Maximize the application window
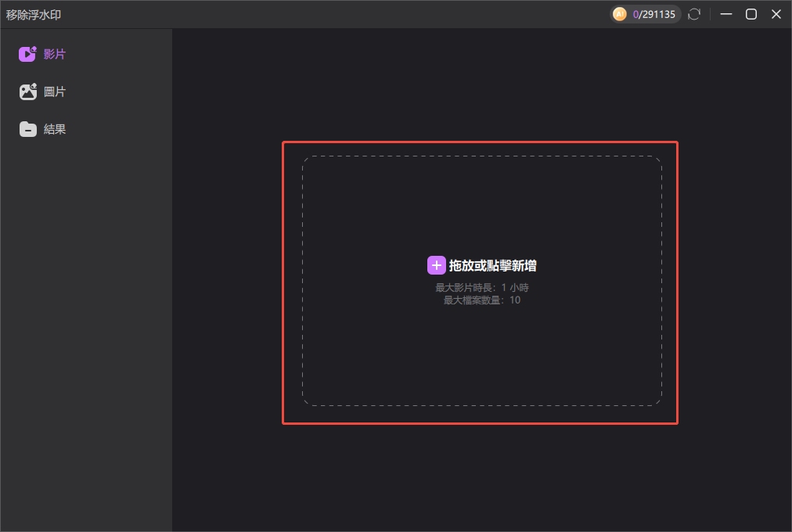 (x=751, y=14)
